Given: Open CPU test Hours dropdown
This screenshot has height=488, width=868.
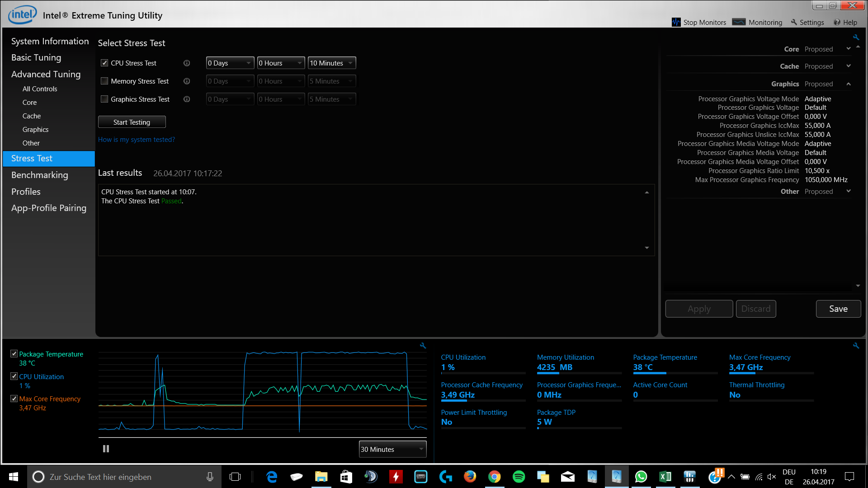Looking at the screenshot, I should [281, 63].
